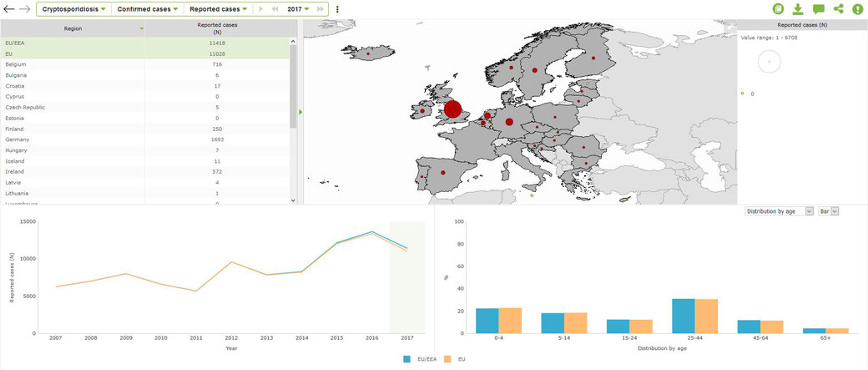Step to next year forward arrows
868x370 pixels.
[x=320, y=9]
